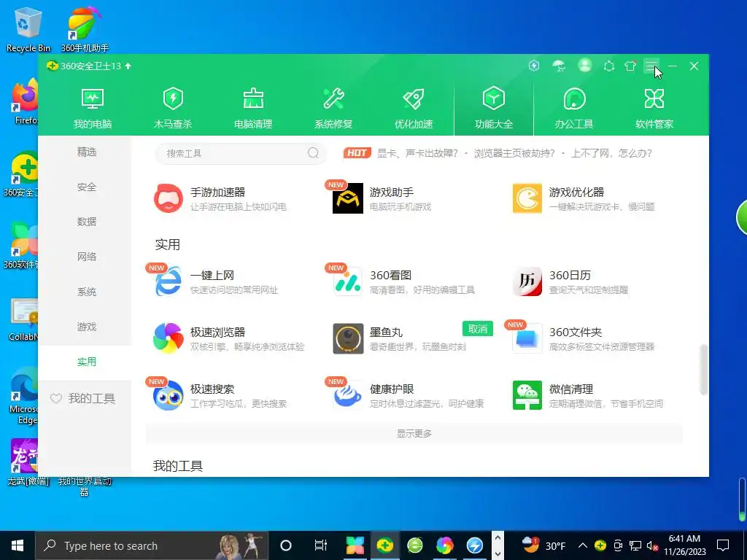Image resolution: width=747 pixels, height=560 pixels.
Task: Launch 游戏助手 tool icon
Action: pos(348,198)
